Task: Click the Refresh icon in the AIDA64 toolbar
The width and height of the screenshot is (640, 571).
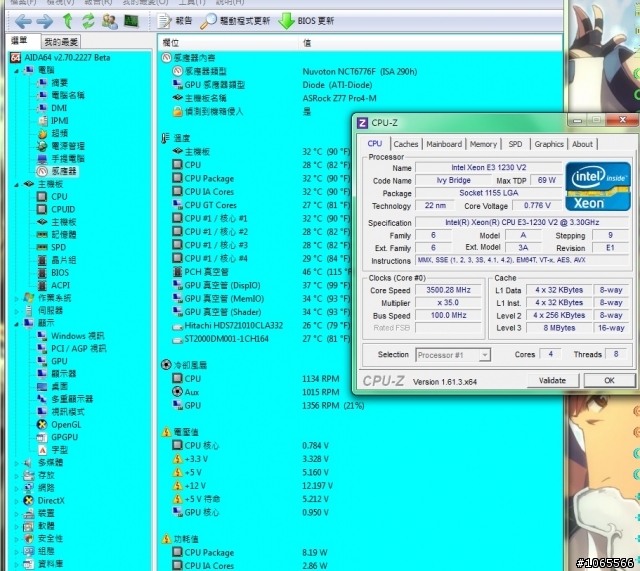Action: (x=88, y=21)
